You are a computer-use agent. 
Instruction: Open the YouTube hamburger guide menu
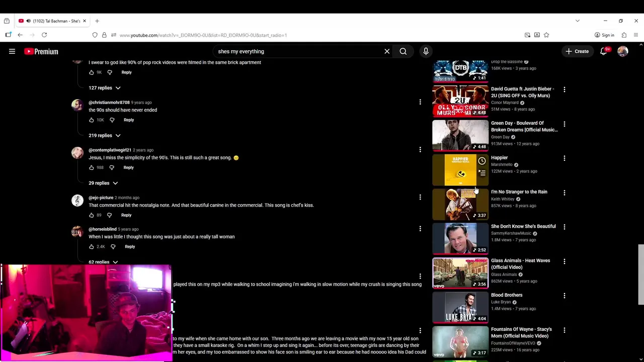12,51
